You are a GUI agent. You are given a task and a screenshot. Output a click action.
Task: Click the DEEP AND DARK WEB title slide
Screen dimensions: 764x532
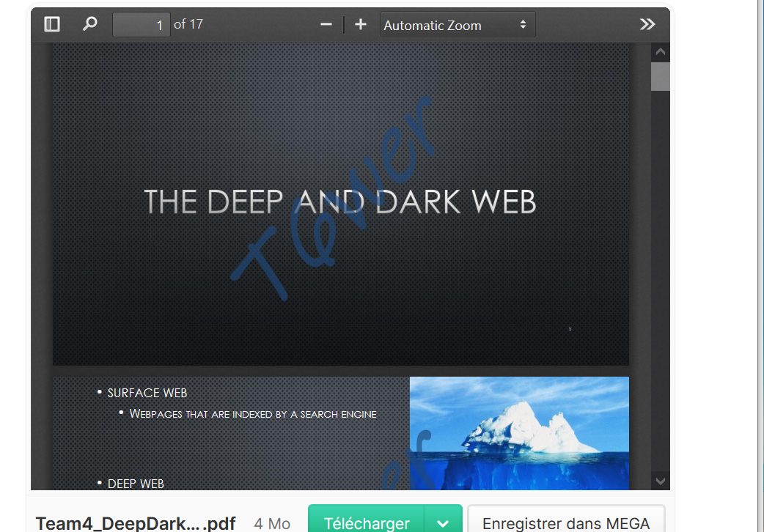tap(340, 202)
